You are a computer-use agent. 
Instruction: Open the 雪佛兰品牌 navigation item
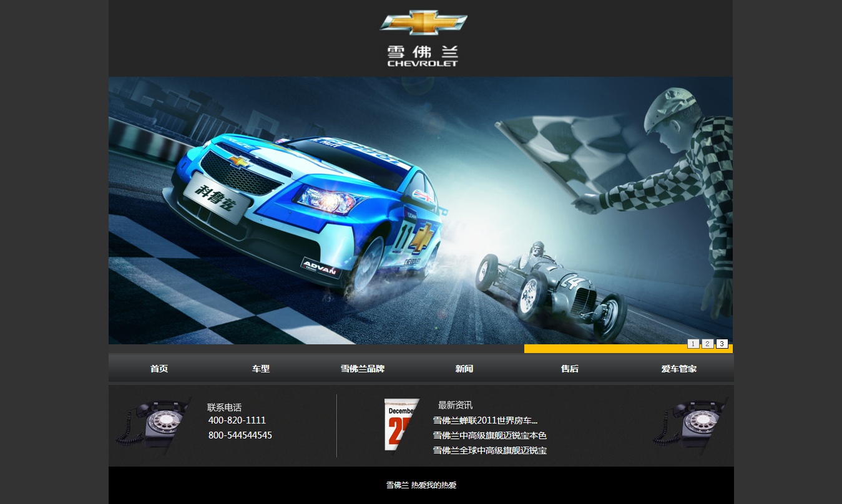tap(363, 369)
